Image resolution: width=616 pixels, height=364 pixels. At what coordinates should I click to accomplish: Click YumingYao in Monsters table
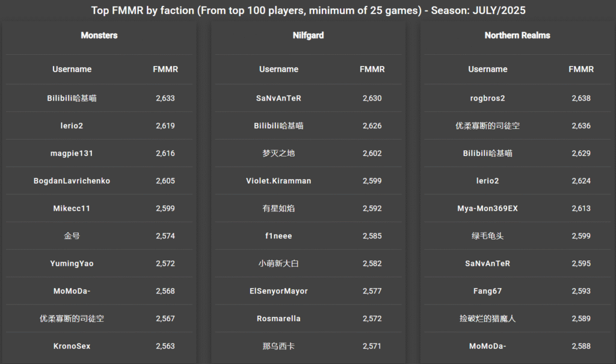[72, 264]
